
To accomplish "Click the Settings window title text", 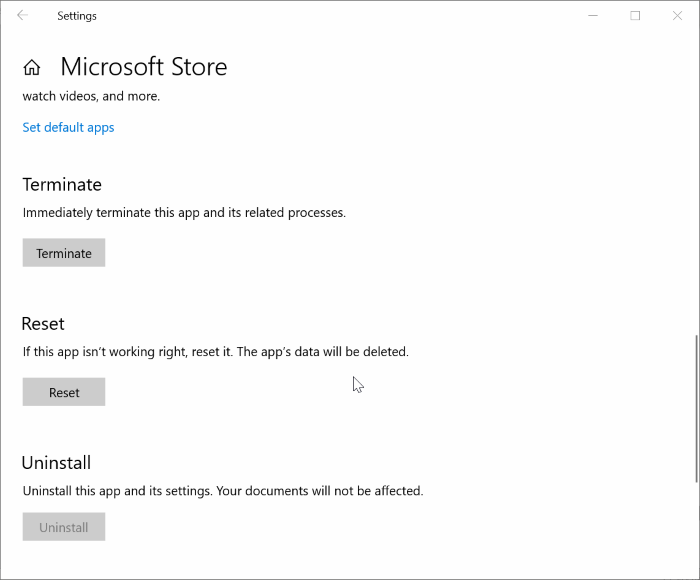I will (77, 16).
